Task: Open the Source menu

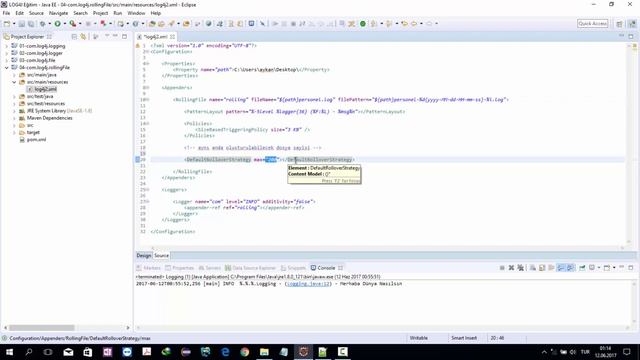Action: coord(36,13)
